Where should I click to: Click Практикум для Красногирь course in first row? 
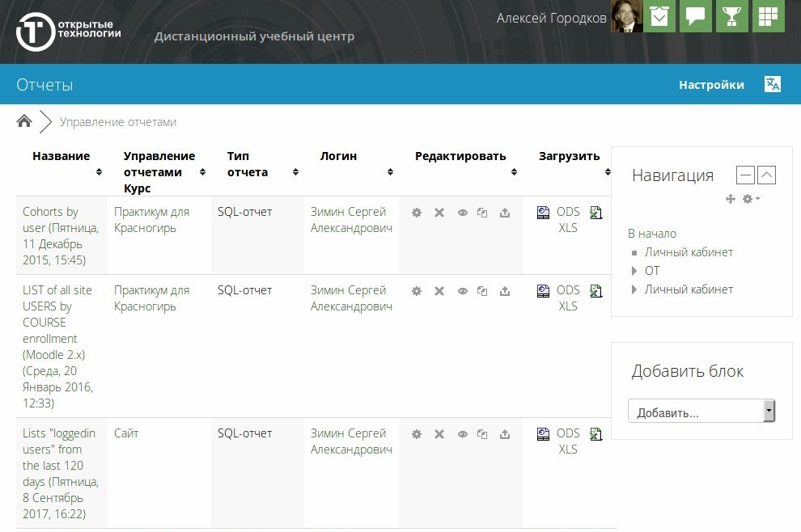(152, 220)
